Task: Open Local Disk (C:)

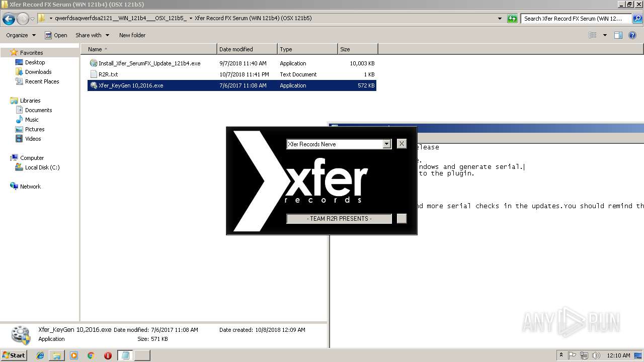Action: 42,167
